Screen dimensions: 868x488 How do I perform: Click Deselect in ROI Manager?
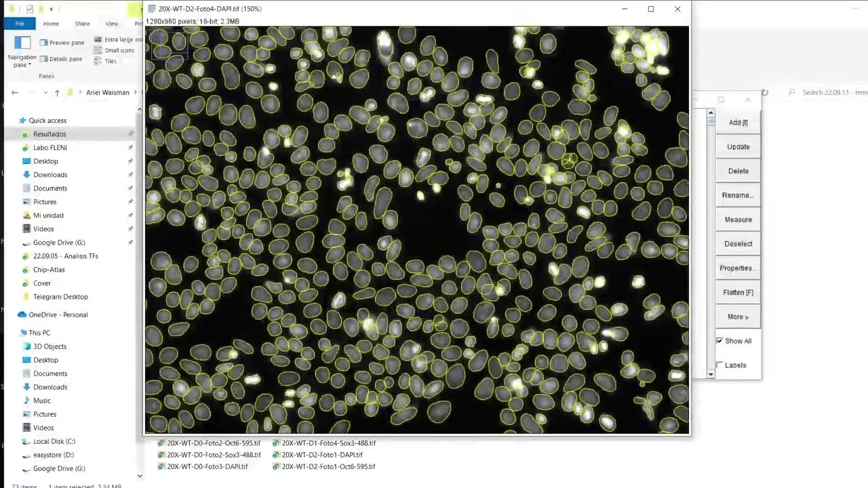pos(738,244)
